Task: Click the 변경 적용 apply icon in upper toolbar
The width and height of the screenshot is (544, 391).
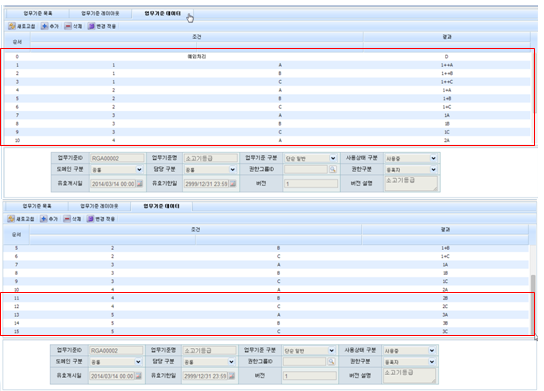Action: coord(91,26)
